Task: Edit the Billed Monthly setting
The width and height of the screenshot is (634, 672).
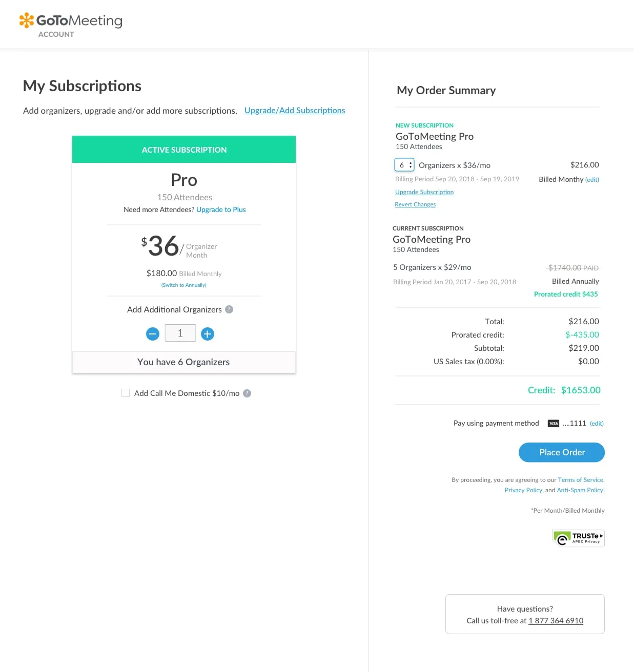Action: (592, 180)
